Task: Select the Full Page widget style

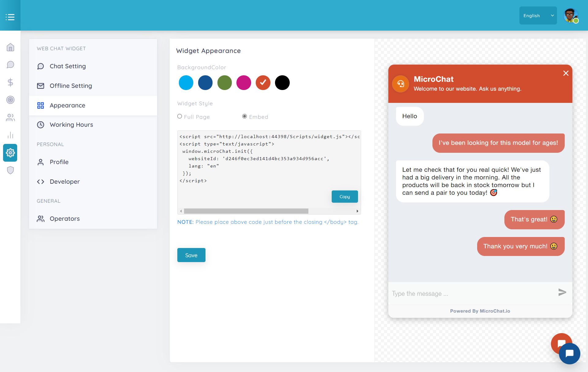Action: pyautogui.click(x=179, y=116)
